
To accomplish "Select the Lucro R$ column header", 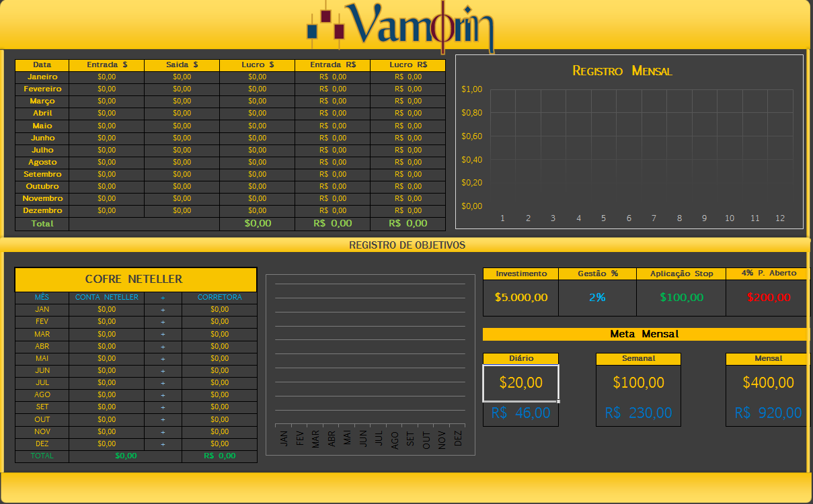I will click(408, 65).
